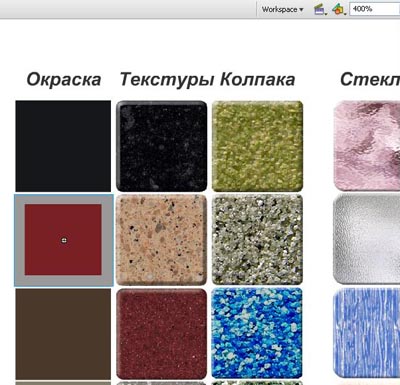Screen dimensions: 400x385
Task: Choose the burgundy red texture tile
Action: point(161,334)
